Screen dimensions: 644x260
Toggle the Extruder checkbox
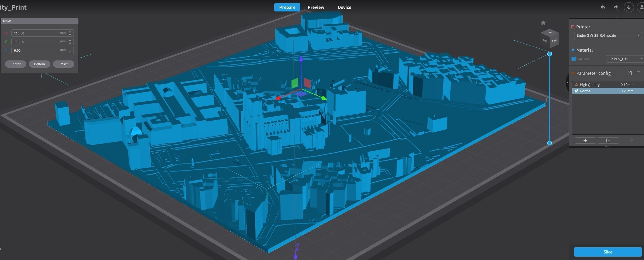tap(573, 59)
